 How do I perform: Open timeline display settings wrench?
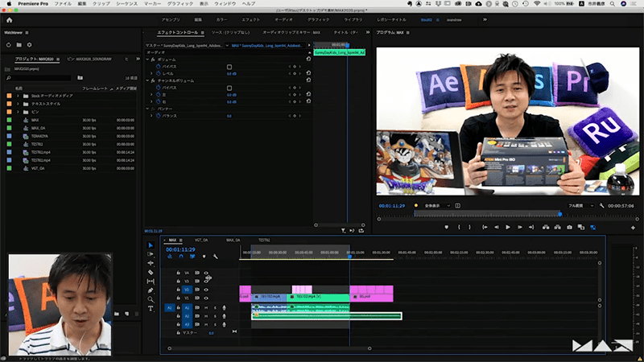coord(215,256)
